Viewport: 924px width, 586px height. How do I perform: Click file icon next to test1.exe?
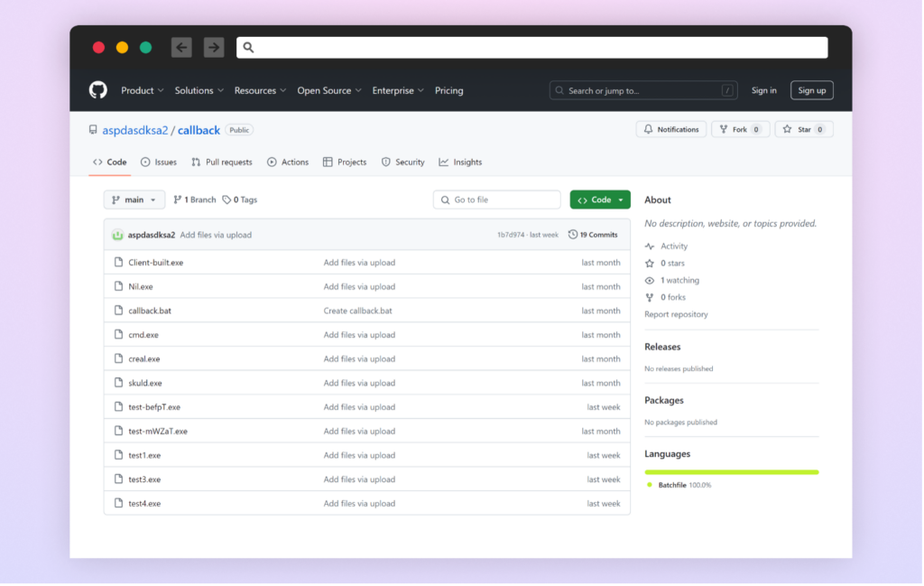point(118,456)
